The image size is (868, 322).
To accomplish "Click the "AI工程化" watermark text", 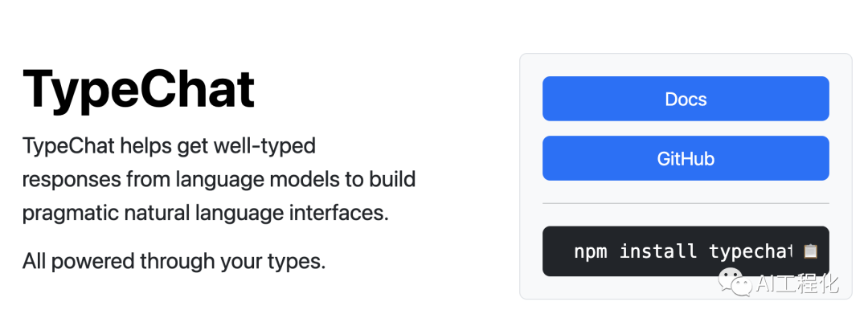I will point(796,283).
